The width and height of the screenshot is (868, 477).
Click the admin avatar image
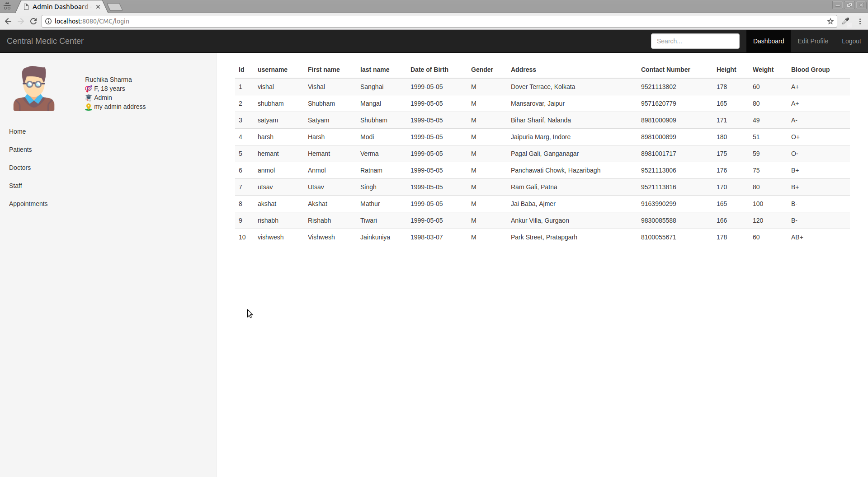pyautogui.click(x=34, y=89)
